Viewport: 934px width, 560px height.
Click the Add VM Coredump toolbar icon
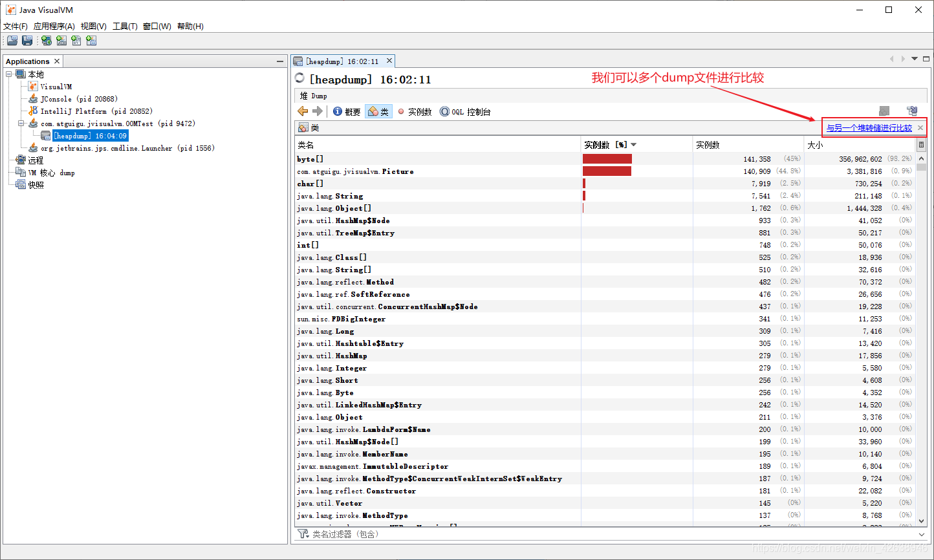[x=76, y=40]
